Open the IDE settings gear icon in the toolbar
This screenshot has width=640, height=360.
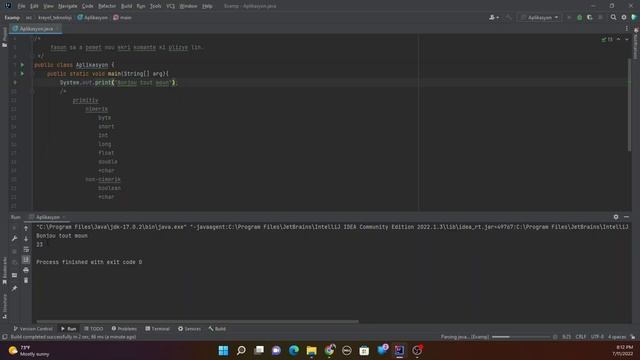(x=624, y=18)
